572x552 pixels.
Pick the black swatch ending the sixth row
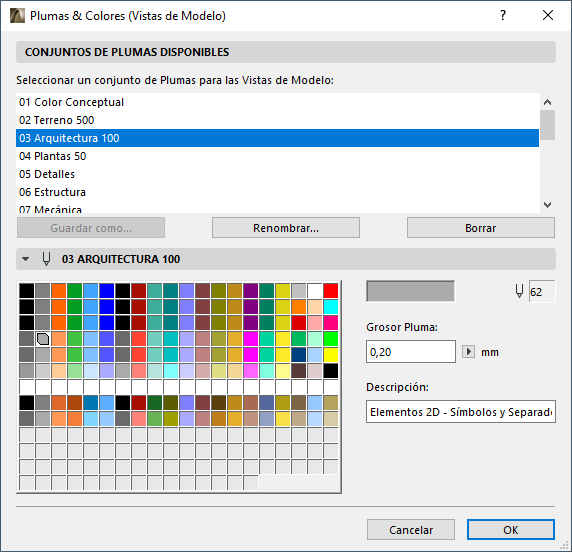331,371
